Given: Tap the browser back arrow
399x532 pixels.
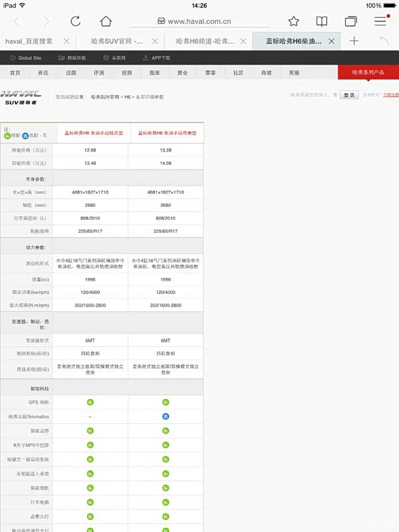Looking at the screenshot, I should pyautogui.click(x=16, y=21).
